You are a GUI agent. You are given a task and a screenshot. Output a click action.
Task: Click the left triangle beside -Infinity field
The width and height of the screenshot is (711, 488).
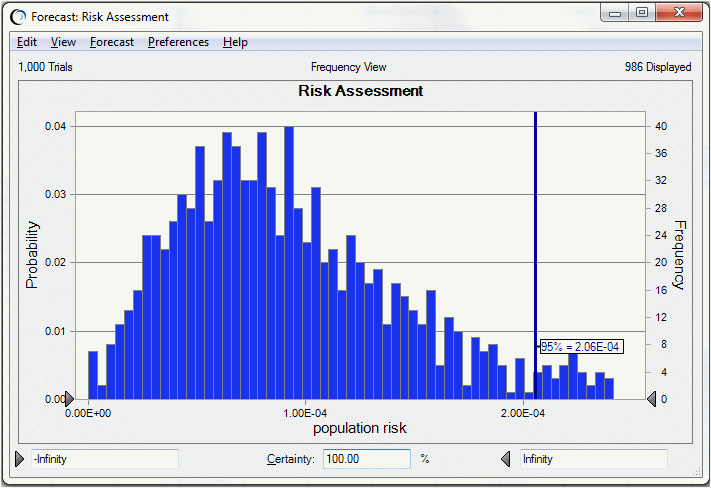click(19, 459)
